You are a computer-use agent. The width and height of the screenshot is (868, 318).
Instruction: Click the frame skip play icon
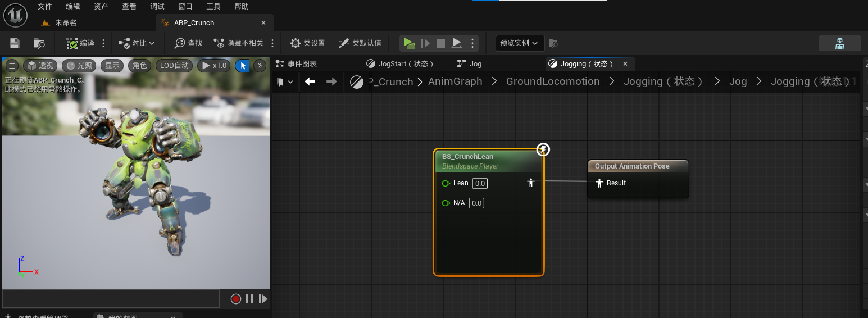coord(425,43)
